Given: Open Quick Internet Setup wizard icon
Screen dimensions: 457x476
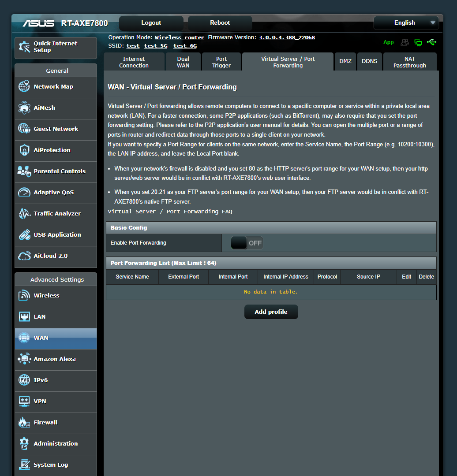Looking at the screenshot, I should 24,47.
